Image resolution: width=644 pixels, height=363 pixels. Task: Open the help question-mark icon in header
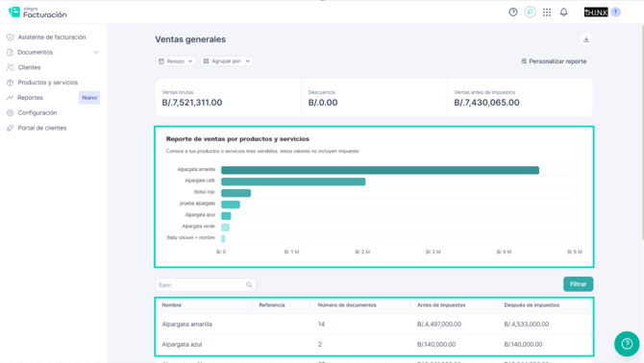click(x=513, y=12)
